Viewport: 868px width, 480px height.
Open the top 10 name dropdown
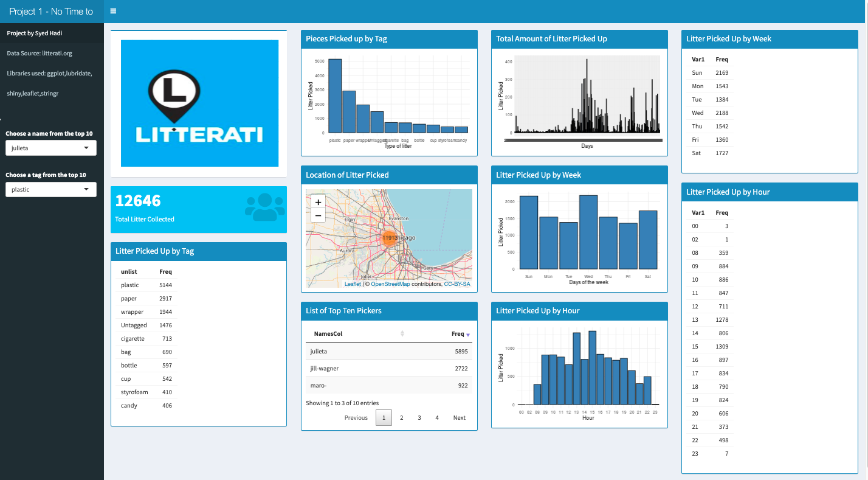(51, 148)
